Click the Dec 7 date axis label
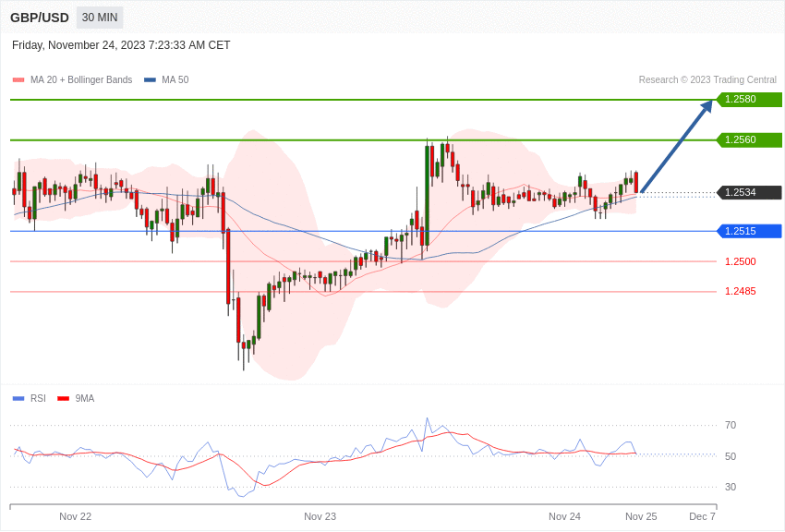This screenshot has width=785, height=532. pyautogui.click(x=703, y=516)
